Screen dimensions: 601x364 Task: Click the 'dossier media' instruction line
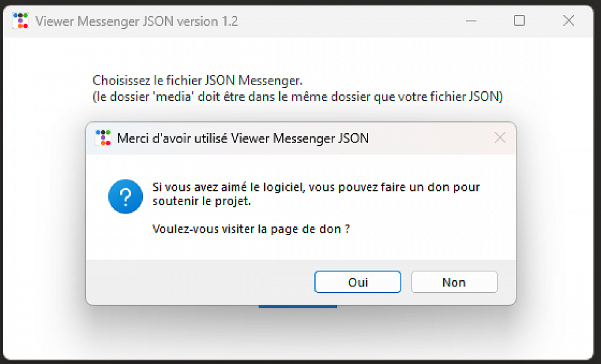[297, 97]
